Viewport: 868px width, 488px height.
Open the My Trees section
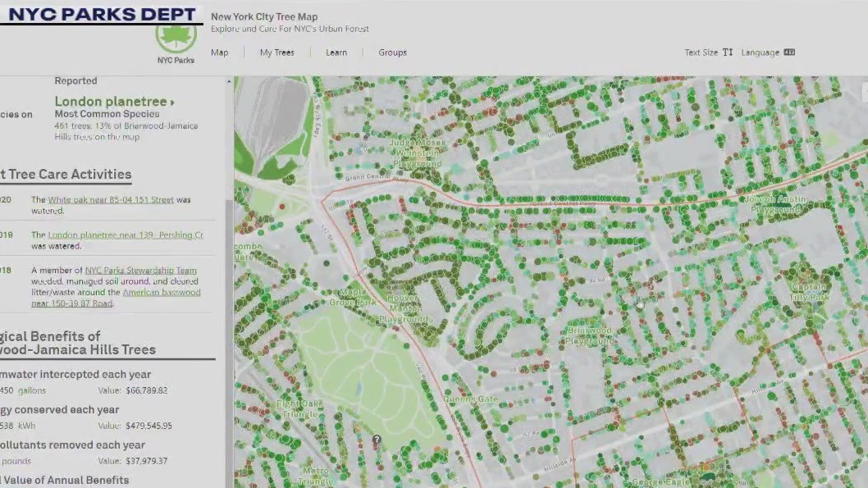[276, 52]
